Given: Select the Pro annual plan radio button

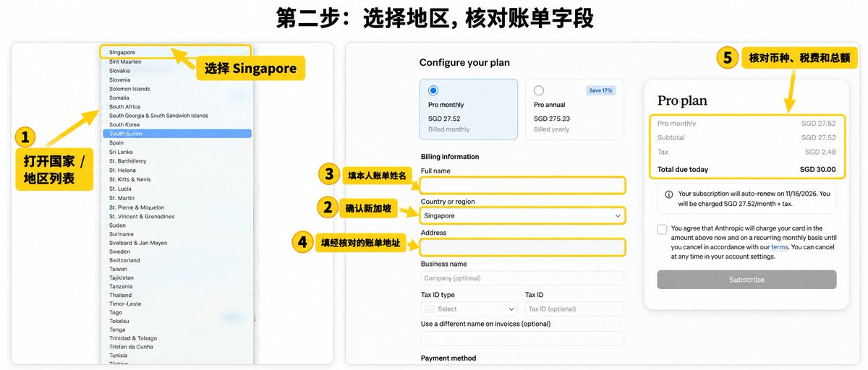Looking at the screenshot, I should (538, 91).
